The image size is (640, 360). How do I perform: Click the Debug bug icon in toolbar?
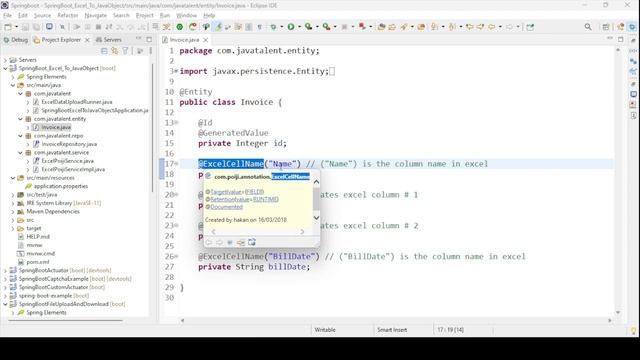273,27
